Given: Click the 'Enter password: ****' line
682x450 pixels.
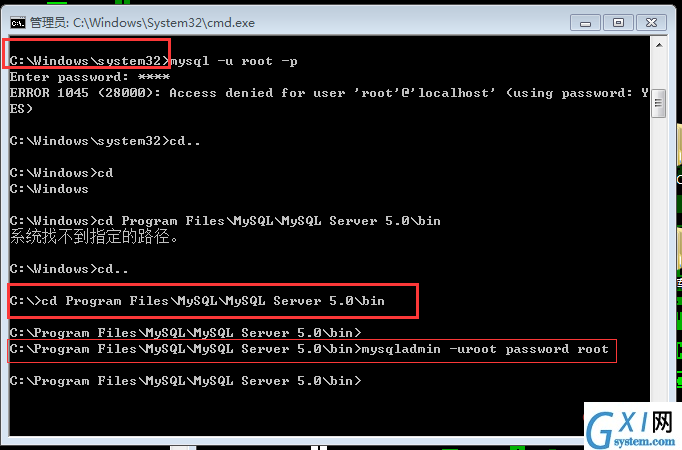Looking at the screenshot, I should click(x=90, y=77).
